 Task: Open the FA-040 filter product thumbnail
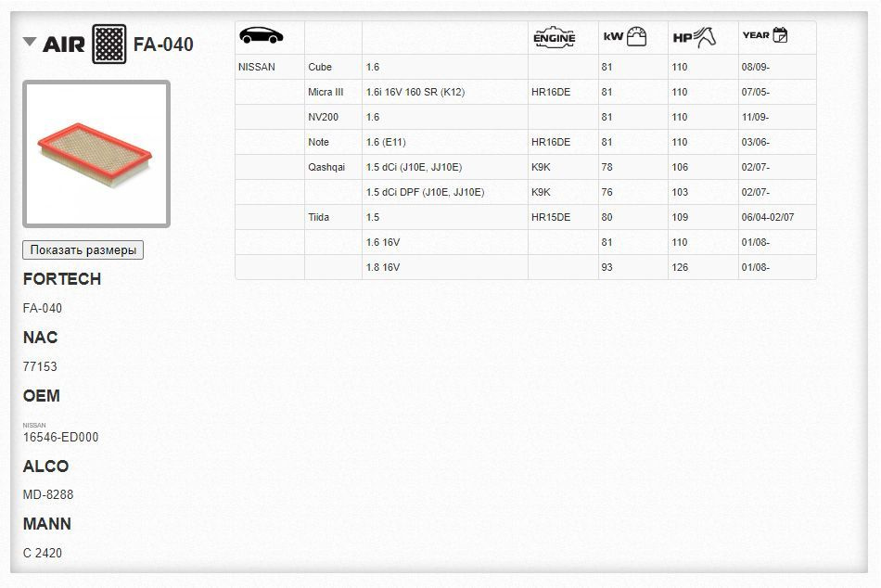pyautogui.click(x=96, y=154)
